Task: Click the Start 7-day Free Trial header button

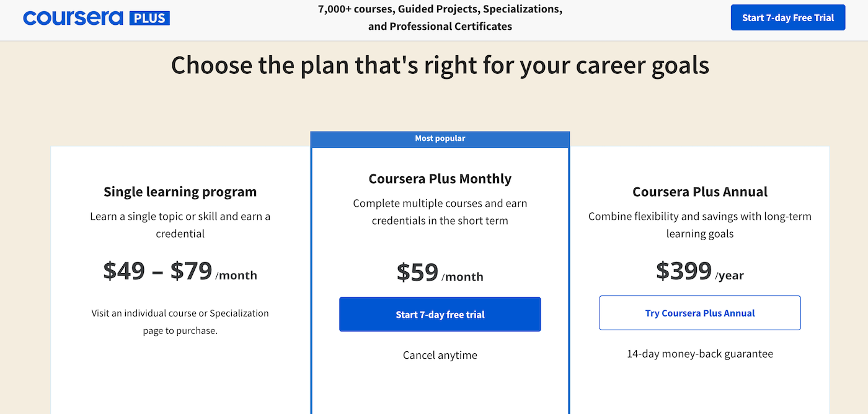Action: 787,17
